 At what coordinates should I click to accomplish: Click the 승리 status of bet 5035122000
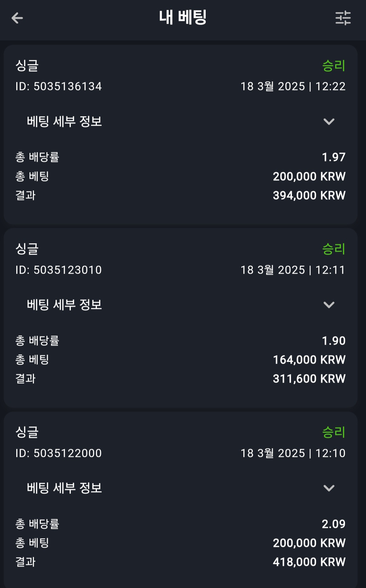[x=333, y=433]
